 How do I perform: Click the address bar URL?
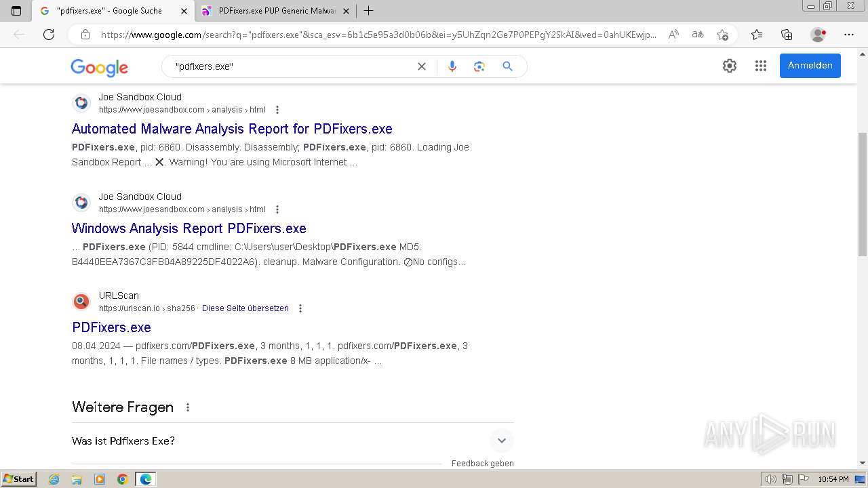click(378, 35)
